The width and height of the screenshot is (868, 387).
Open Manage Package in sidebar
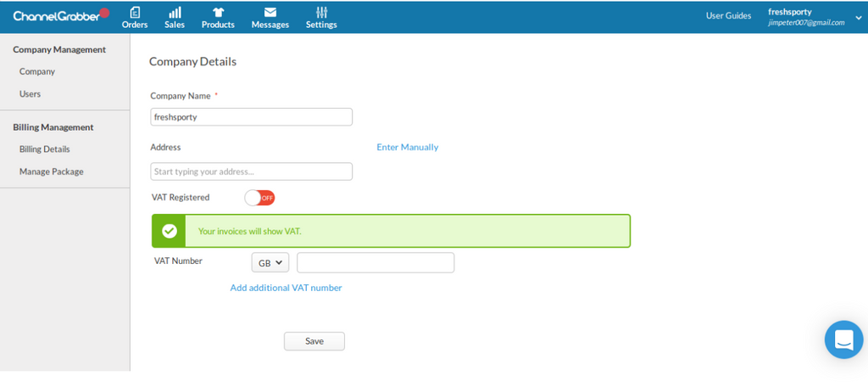[52, 171]
